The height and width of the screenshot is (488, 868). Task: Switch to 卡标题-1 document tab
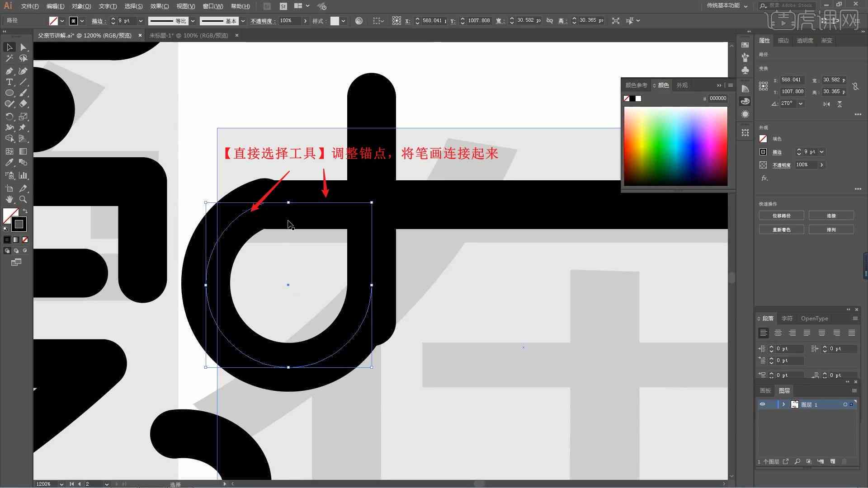[189, 35]
